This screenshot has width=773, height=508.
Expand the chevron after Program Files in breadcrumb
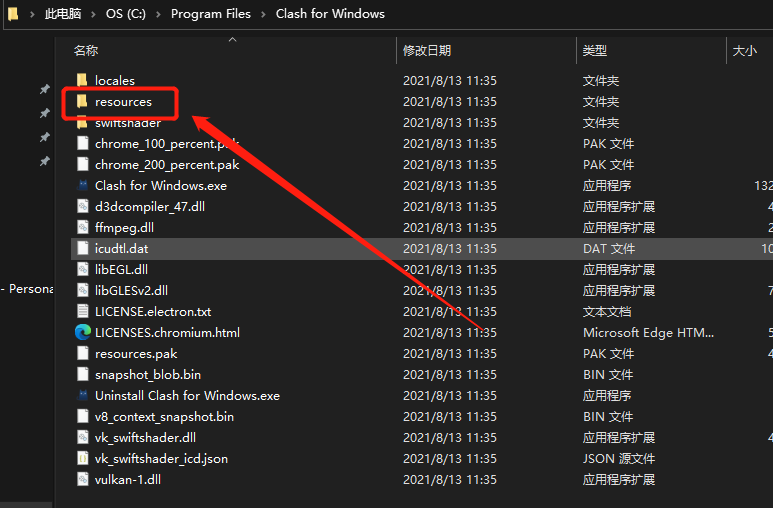[265, 14]
